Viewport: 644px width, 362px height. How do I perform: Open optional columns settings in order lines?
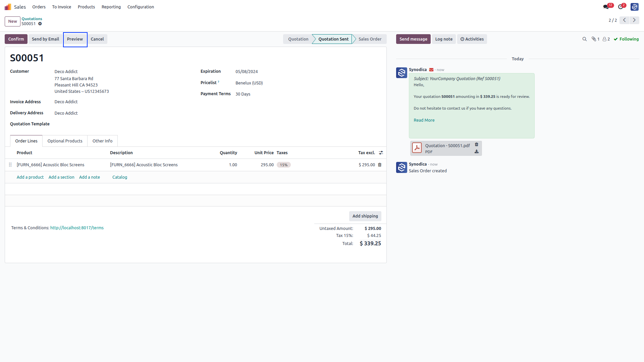click(381, 153)
